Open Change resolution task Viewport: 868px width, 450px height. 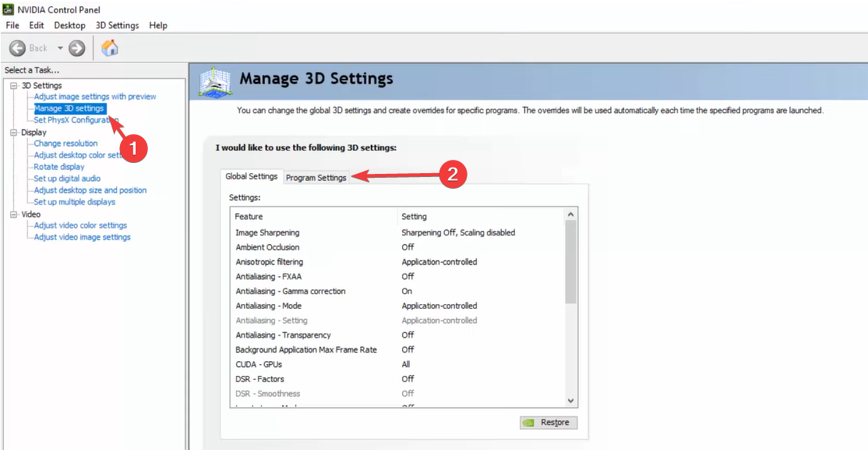pyautogui.click(x=65, y=143)
